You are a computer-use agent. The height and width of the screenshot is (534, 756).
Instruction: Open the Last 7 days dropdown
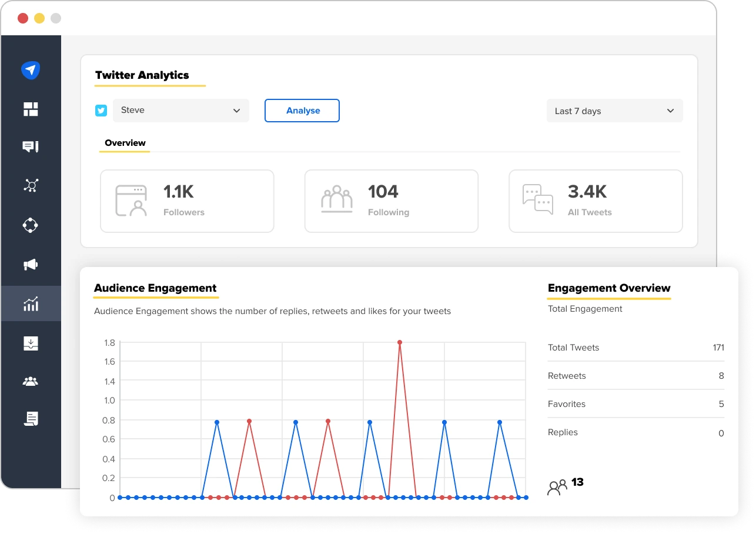pos(615,111)
